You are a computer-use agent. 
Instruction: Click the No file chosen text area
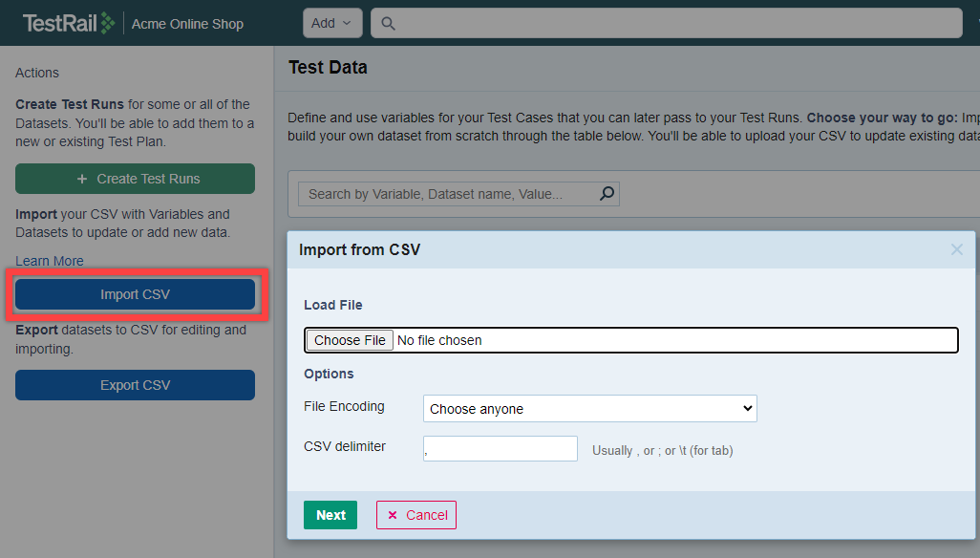439,340
